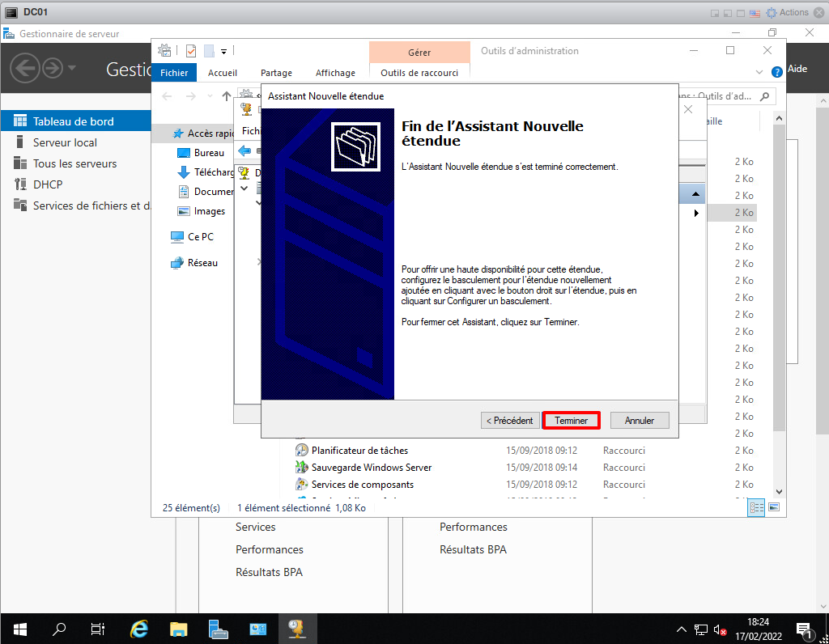Click the Terminer button in the wizard
Screen dimensions: 829x644
point(571,421)
